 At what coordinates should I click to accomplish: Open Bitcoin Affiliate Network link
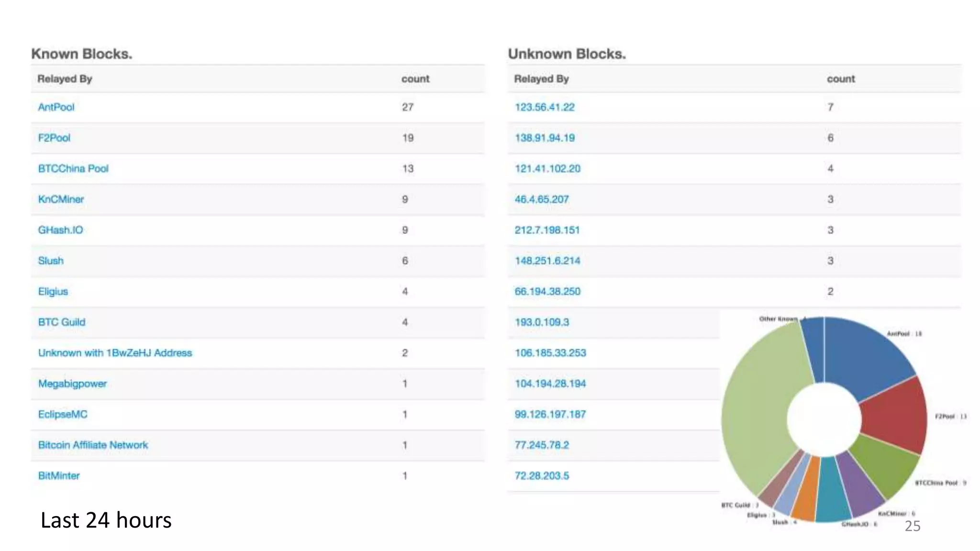point(93,445)
